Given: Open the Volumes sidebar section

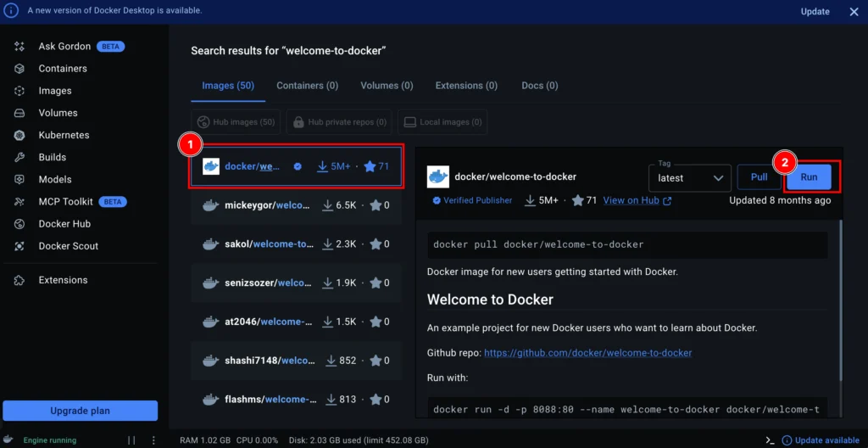Looking at the screenshot, I should click(58, 113).
